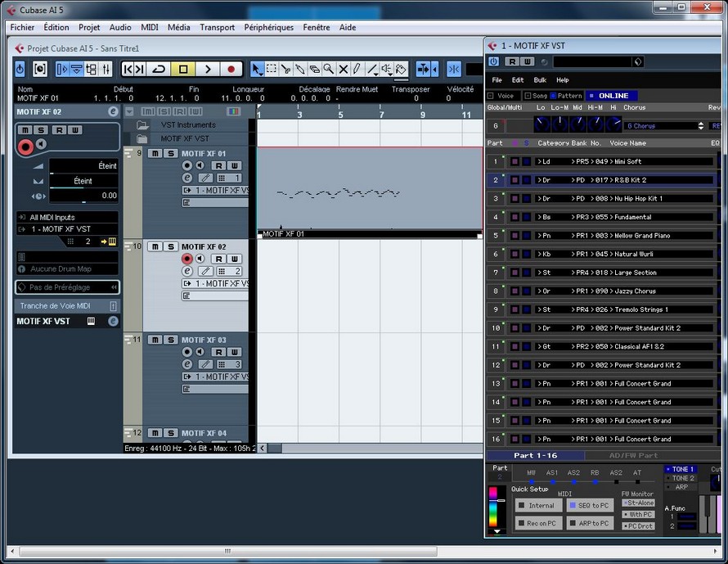Toggle the Cycle loop button
This screenshot has height=564, width=728.
160,70
